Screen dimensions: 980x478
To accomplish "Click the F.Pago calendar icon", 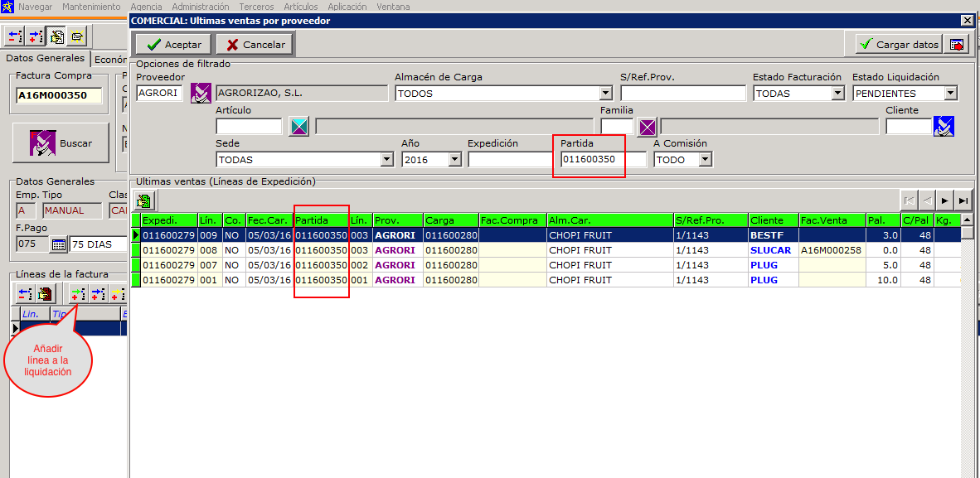I will [x=59, y=244].
